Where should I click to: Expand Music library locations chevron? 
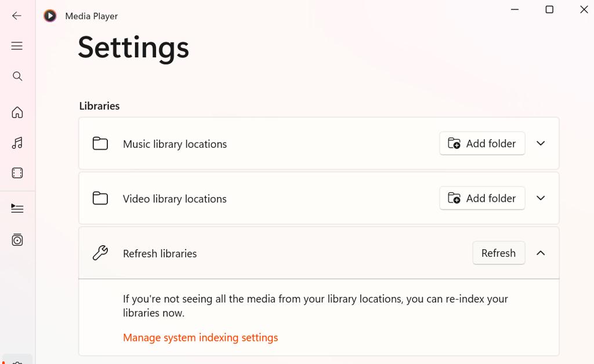541,143
